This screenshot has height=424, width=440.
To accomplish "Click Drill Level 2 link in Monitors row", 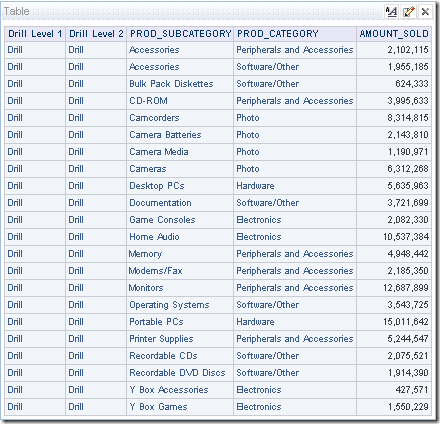I will tap(76, 288).
